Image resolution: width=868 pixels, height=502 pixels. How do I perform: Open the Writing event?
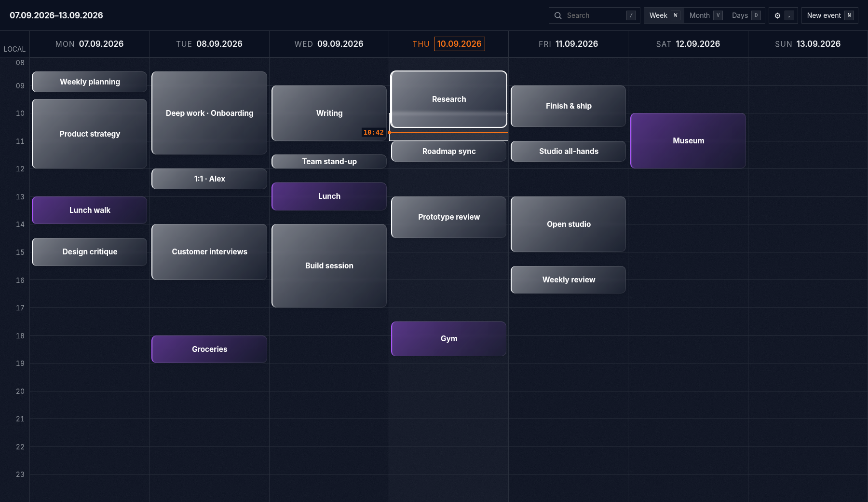329,113
